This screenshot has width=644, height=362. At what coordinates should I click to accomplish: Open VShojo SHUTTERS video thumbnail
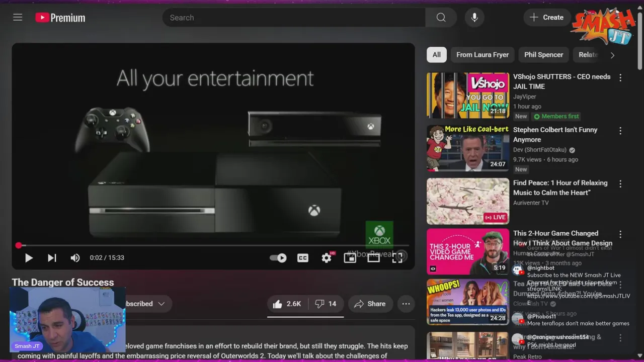[468, 96]
